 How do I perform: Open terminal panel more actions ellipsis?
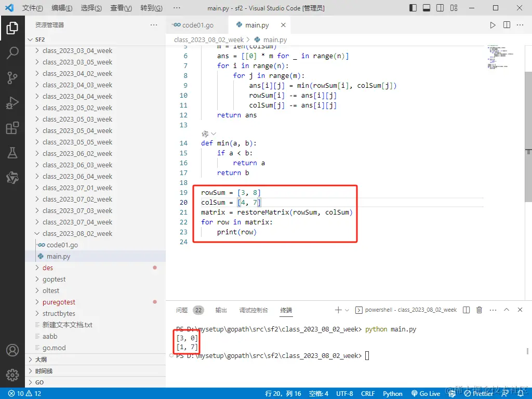tap(493, 310)
